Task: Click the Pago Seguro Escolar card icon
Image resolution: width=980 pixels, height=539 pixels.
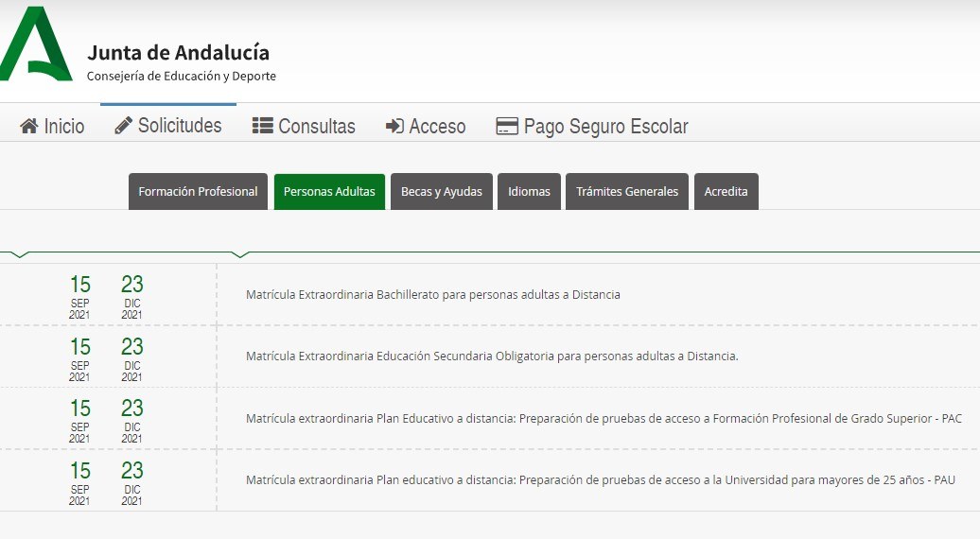Action: 507,127
